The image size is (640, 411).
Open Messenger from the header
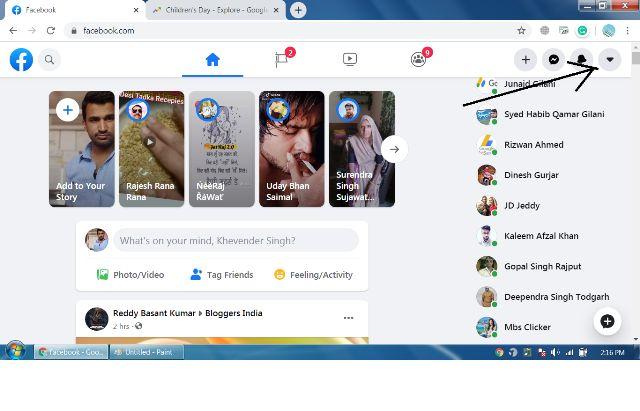[x=553, y=60]
